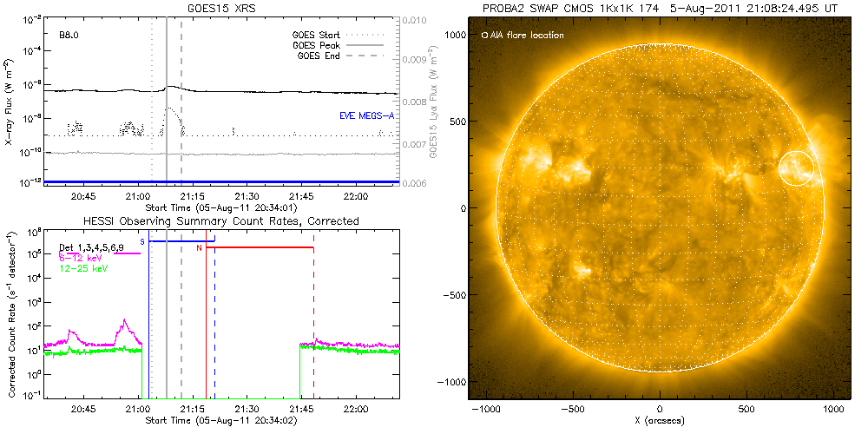Select the GOES Peak solid line legend sample
Viewport: 868px width, 434px height.
(372, 44)
